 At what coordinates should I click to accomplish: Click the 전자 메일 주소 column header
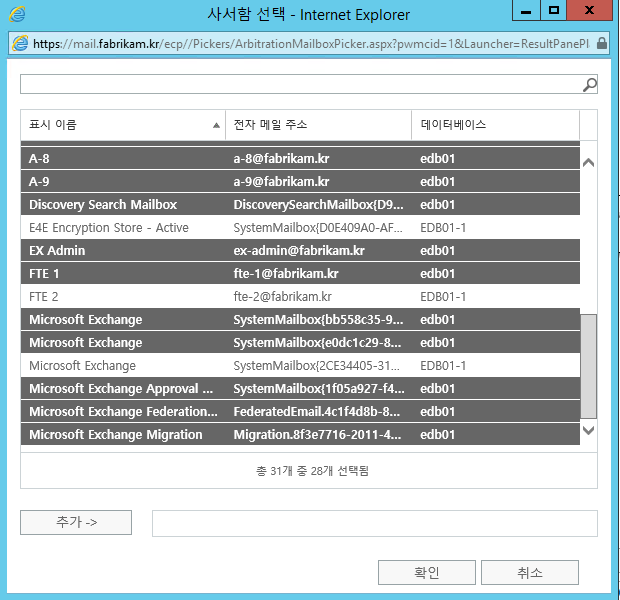318,125
